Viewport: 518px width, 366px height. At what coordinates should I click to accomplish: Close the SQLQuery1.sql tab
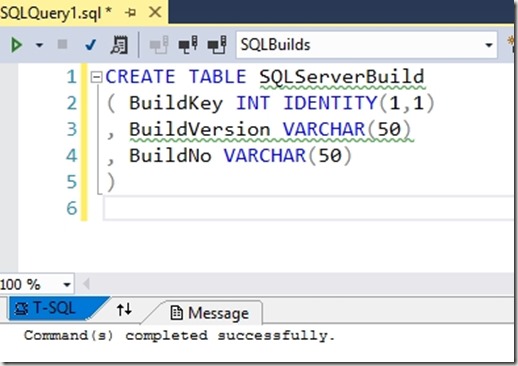155,13
